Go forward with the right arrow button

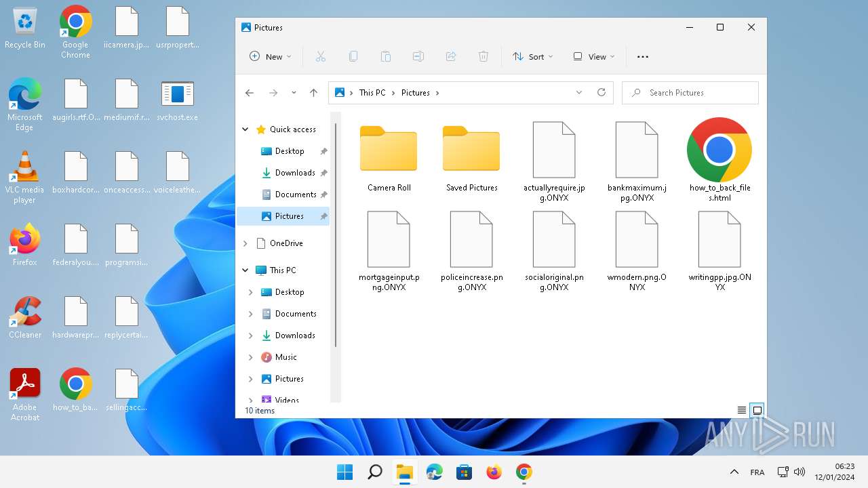273,93
